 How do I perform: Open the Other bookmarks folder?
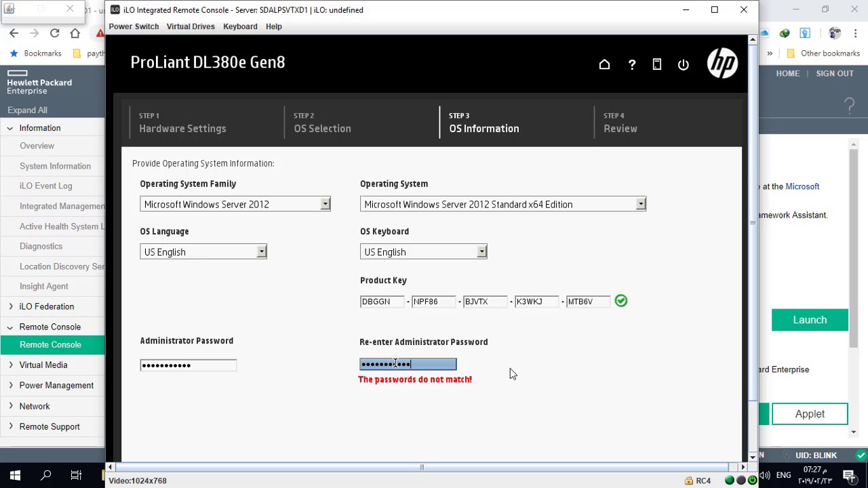coord(823,54)
